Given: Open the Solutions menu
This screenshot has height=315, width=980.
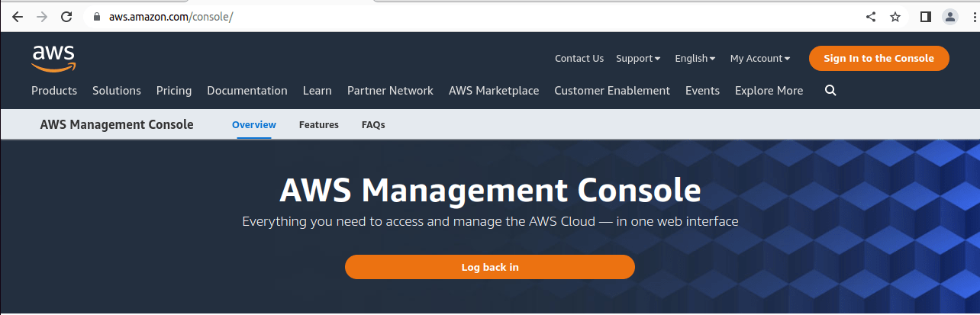Looking at the screenshot, I should coord(117,90).
